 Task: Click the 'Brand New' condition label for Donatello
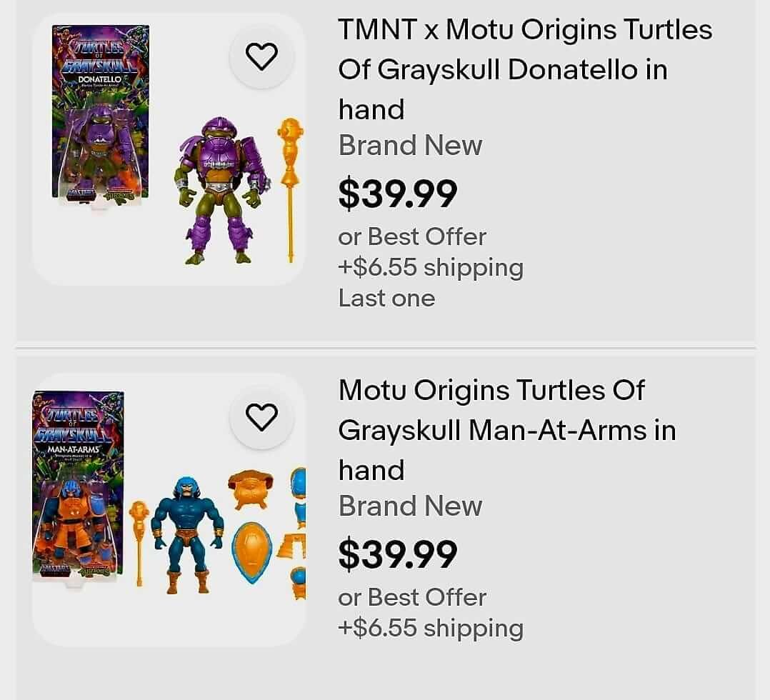(410, 145)
